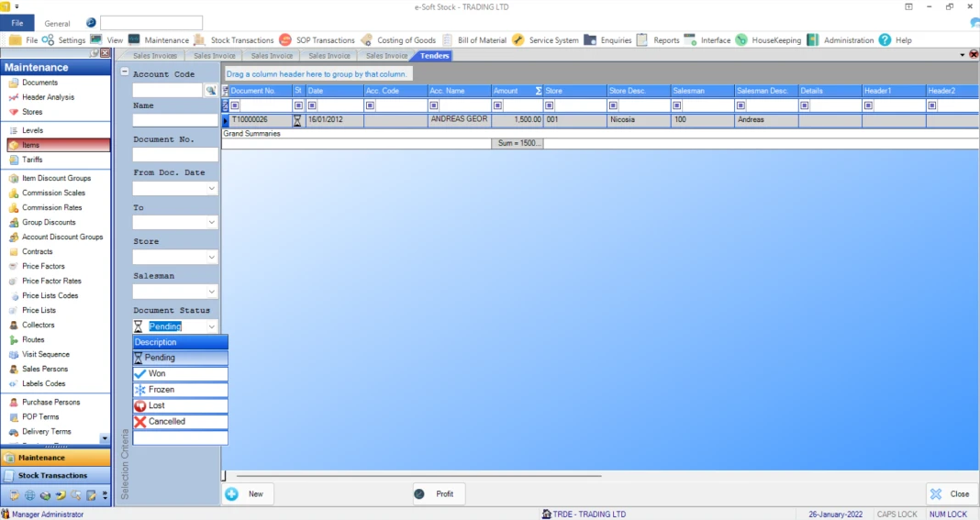
Task: Click the Header1 column filter toggle
Action: click(x=868, y=105)
